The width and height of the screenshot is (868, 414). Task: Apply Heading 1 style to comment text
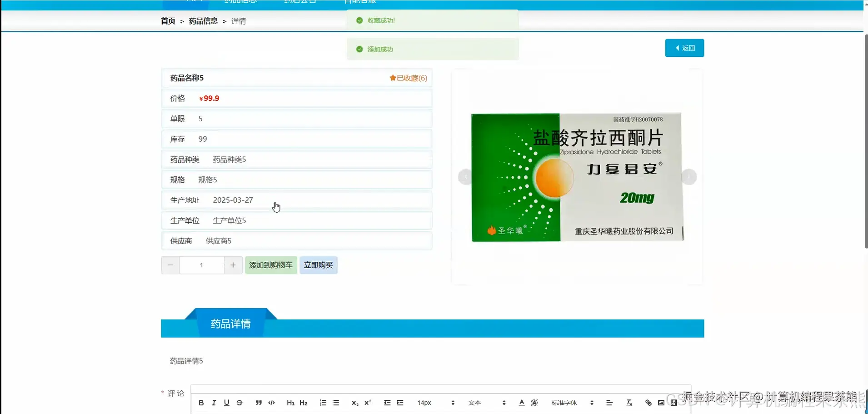(290, 403)
